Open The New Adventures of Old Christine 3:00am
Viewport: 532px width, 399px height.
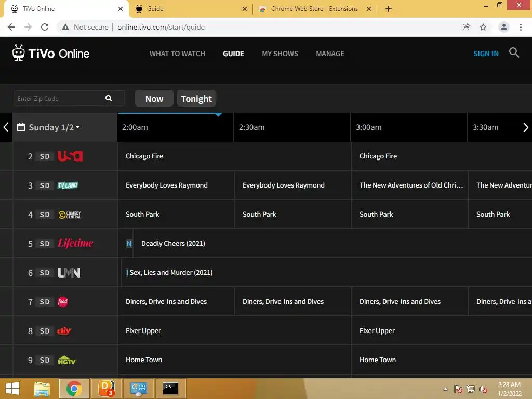click(x=409, y=185)
